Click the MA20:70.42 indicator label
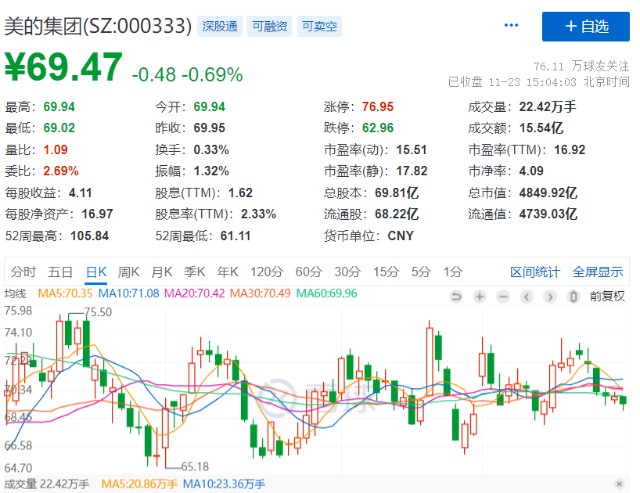Viewport: 640px width, 493px height. (194, 293)
